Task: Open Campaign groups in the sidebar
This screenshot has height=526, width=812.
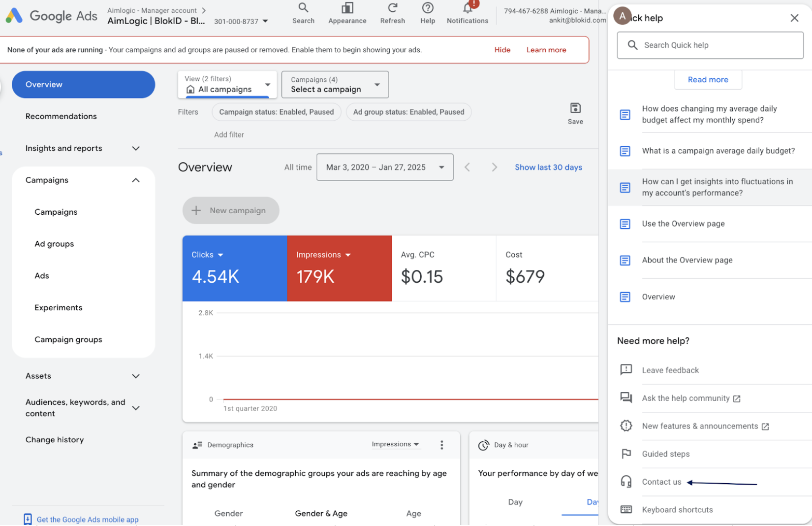Action: 68,340
